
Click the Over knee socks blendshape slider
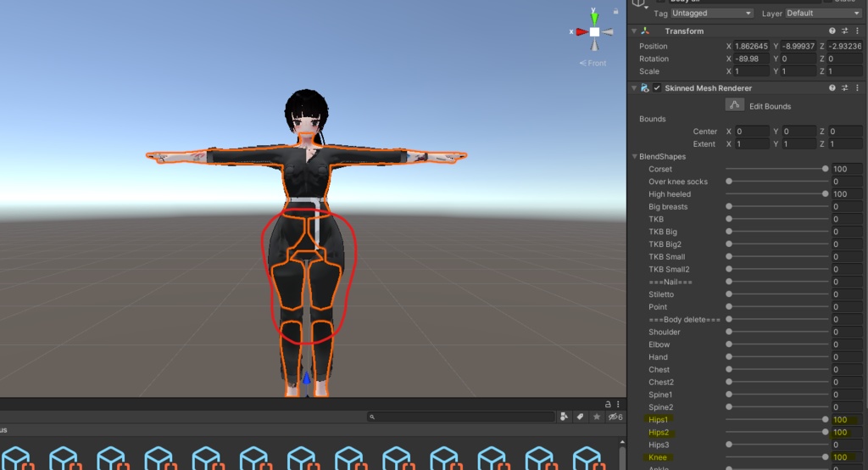pos(776,182)
